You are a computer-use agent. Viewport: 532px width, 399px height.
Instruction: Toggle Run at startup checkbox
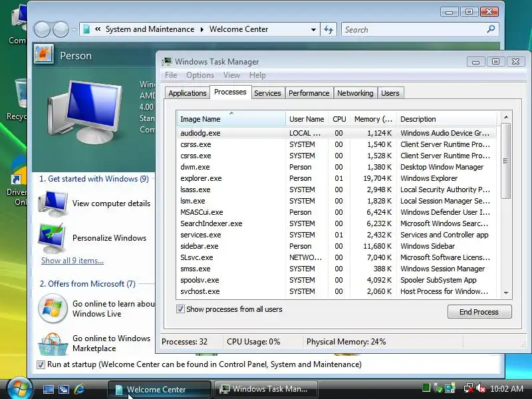click(x=41, y=364)
